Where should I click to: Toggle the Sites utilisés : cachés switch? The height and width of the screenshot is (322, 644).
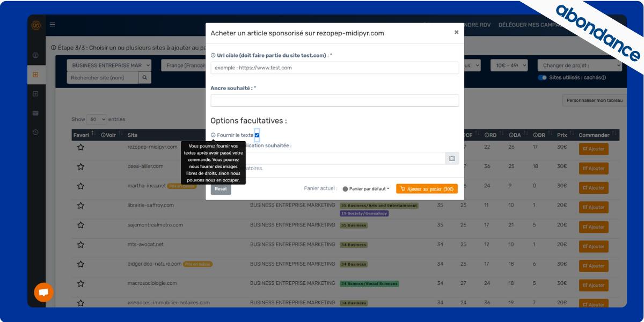tap(542, 78)
